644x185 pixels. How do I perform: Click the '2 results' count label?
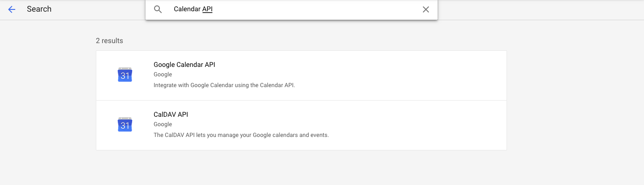coord(109,41)
